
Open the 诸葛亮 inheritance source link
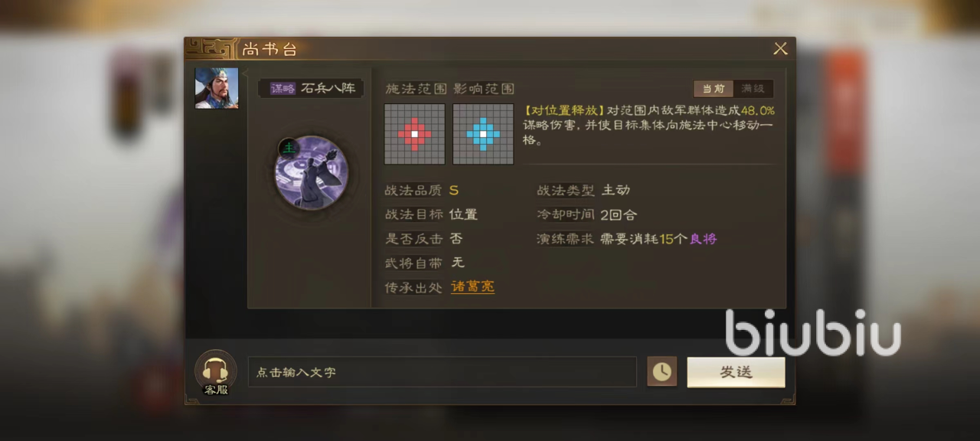tap(472, 287)
